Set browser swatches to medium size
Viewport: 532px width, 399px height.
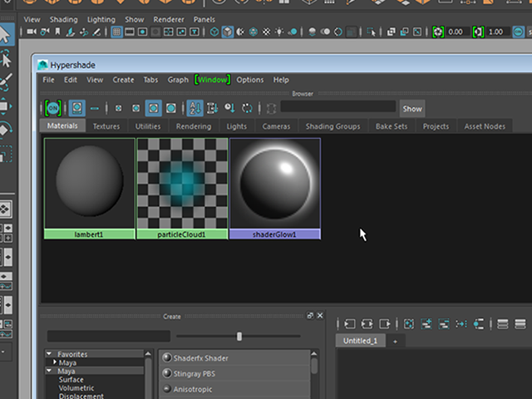(136, 109)
